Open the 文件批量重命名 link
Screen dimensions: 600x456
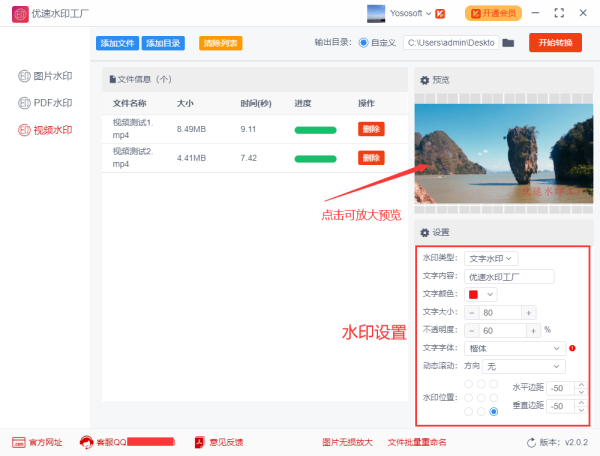click(417, 442)
